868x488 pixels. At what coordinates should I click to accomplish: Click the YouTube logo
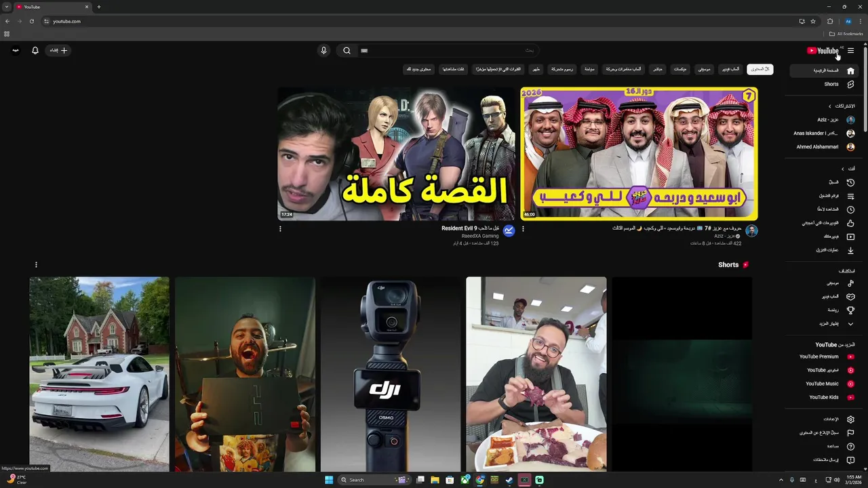pyautogui.click(x=823, y=50)
